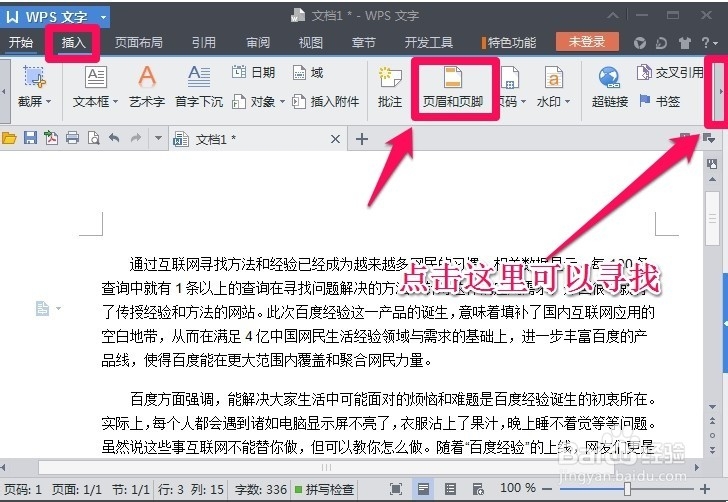Open the 插入 ribbon tab
728x502 pixels.
coord(73,42)
